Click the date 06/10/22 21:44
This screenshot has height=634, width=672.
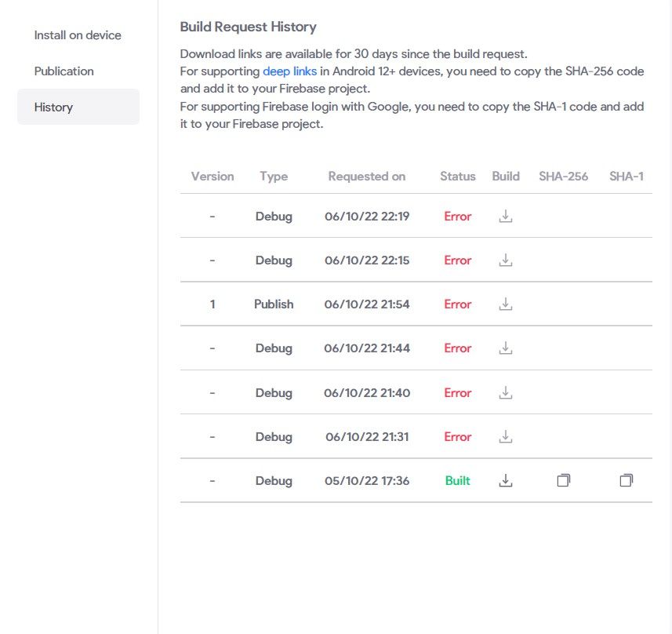(367, 348)
